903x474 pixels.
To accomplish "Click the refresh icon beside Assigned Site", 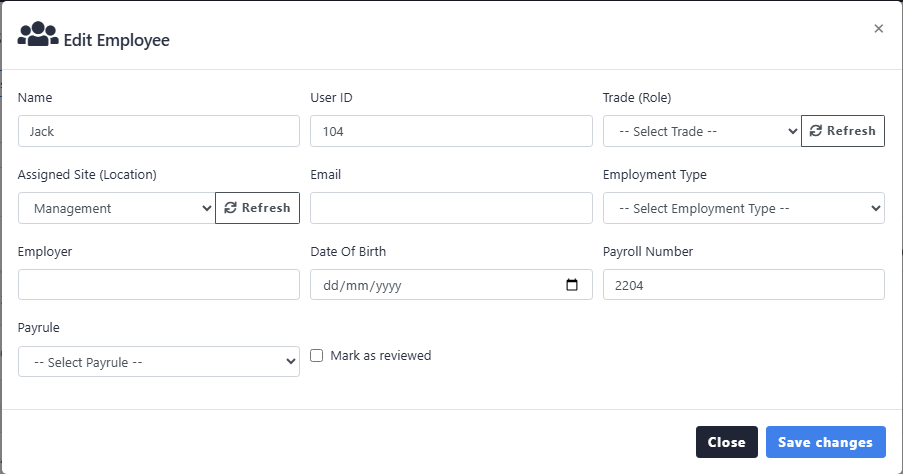I will pyautogui.click(x=231, y=208).
